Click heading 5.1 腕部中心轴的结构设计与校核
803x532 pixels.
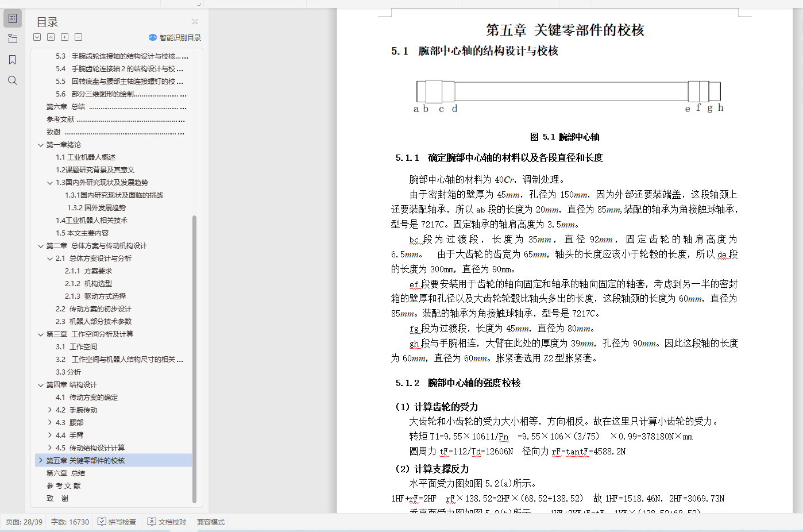click(474, 51)
